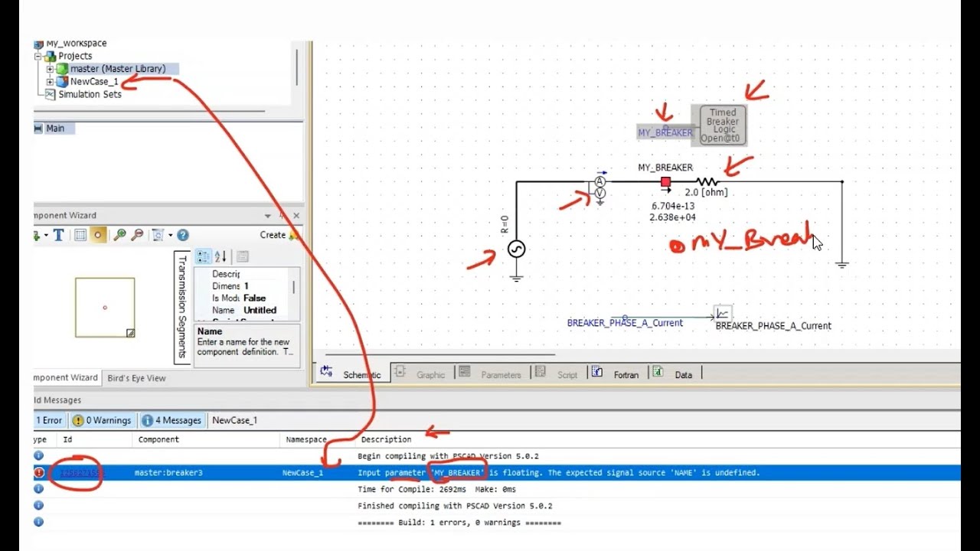This screenshot has width=980, height=551.
Task: Click the My_workspace icon in tree
Action: [38, 44]
